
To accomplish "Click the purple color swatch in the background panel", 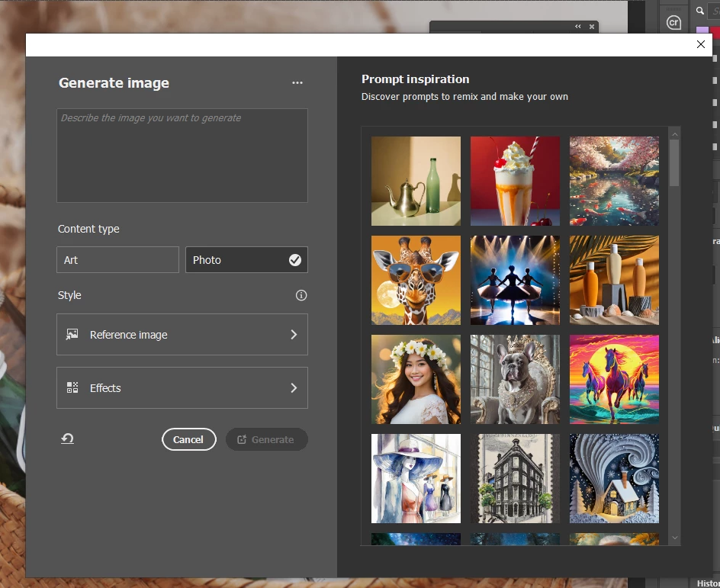I will 702,30.
